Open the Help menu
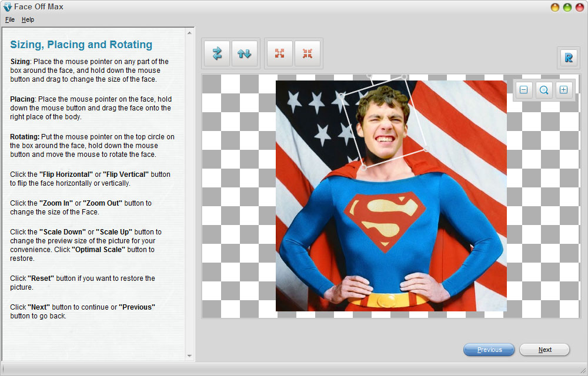The height and width of the screenshot is (376, 588). 28,19
